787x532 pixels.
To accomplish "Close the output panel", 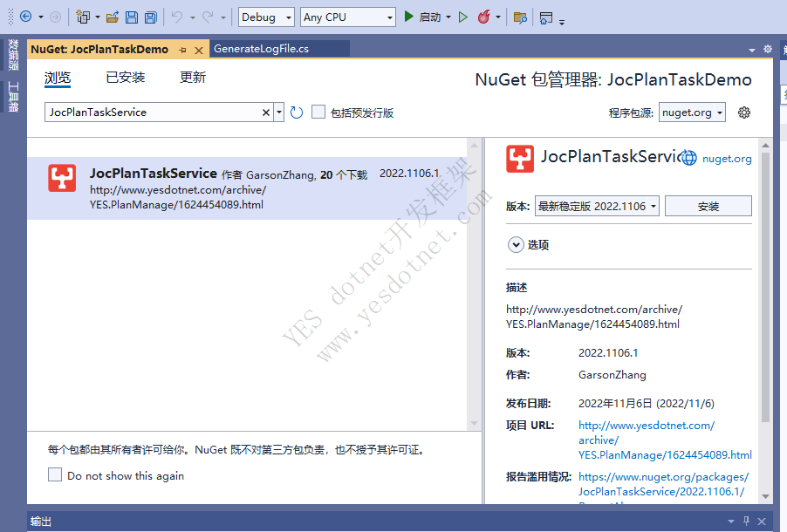I will 762,522.
